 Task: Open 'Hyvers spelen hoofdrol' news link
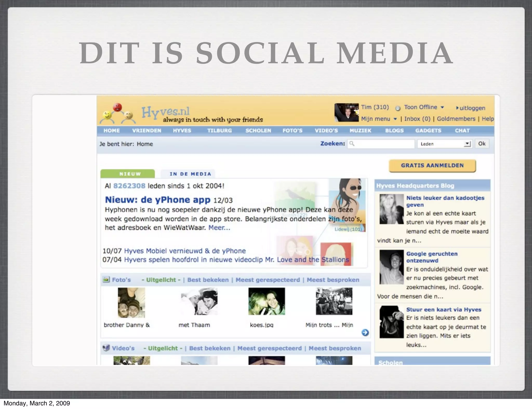[236, 260]
